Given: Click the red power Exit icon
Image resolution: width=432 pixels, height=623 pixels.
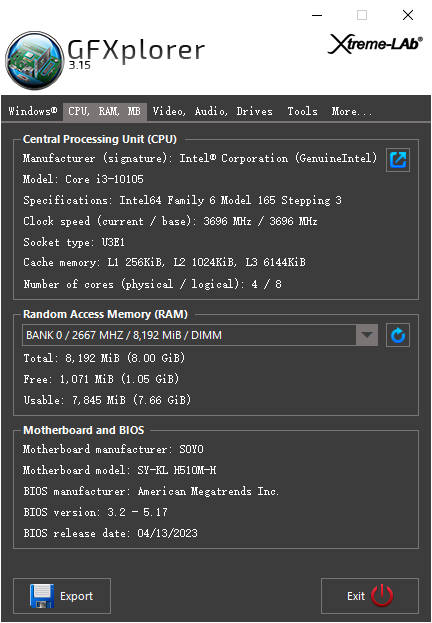Looking at the screenshot, I should click(x=382, y=595).
